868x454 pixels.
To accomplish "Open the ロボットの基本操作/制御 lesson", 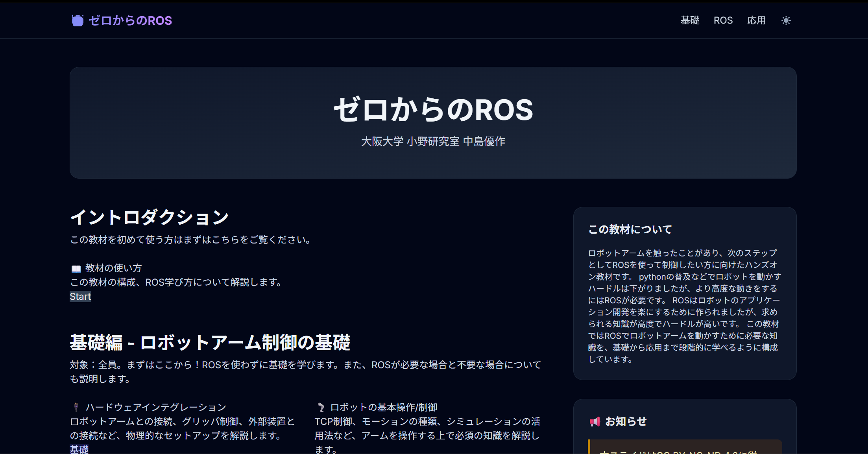I will pyautogui.click(x=384, y=407).
